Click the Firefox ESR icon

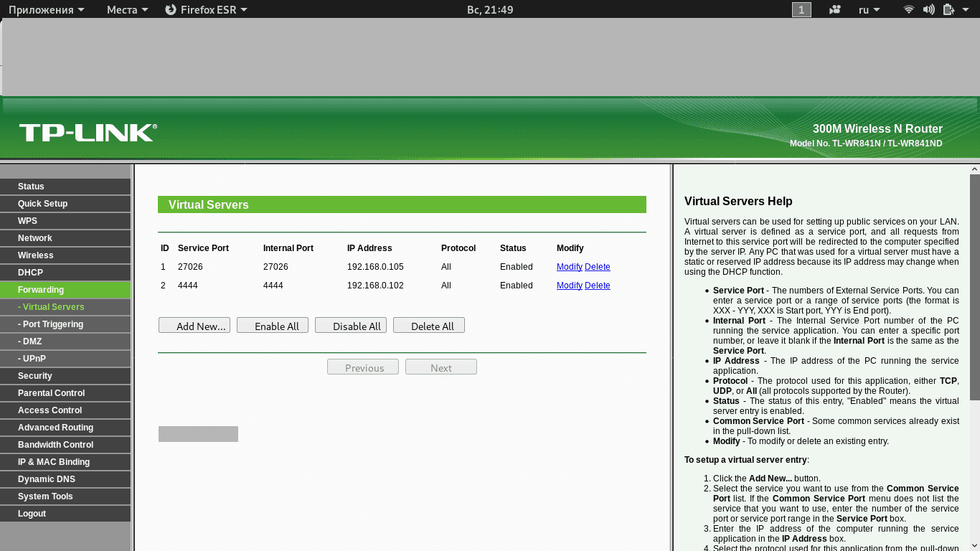(x=171, y=9)
